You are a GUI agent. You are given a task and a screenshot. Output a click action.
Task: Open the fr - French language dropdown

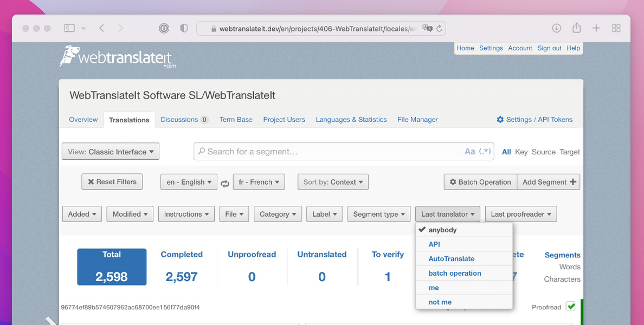click(x=259, y=181)
